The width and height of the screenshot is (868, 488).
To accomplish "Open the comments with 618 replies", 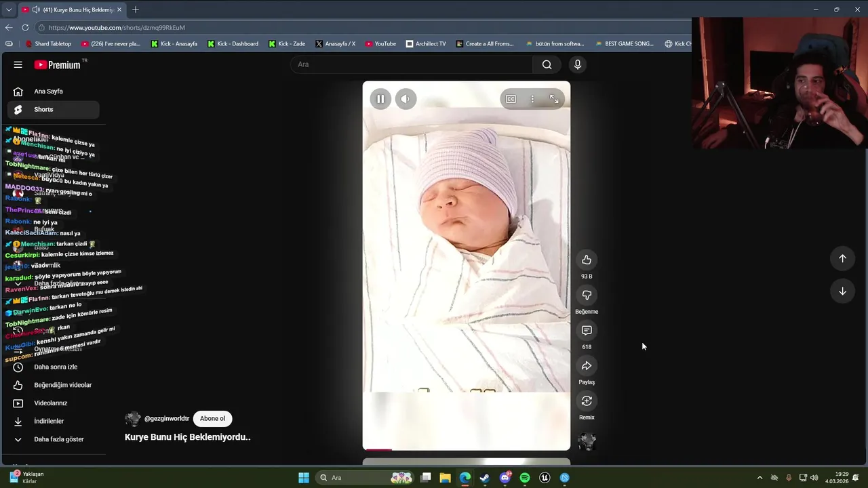I will [x=587, y=330].
